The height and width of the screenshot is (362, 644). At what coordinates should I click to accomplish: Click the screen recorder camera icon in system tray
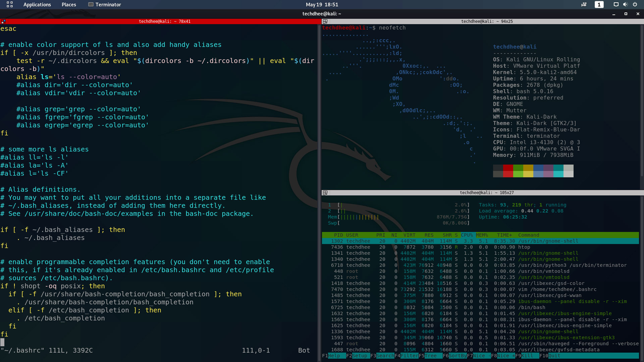coord(584,5)
